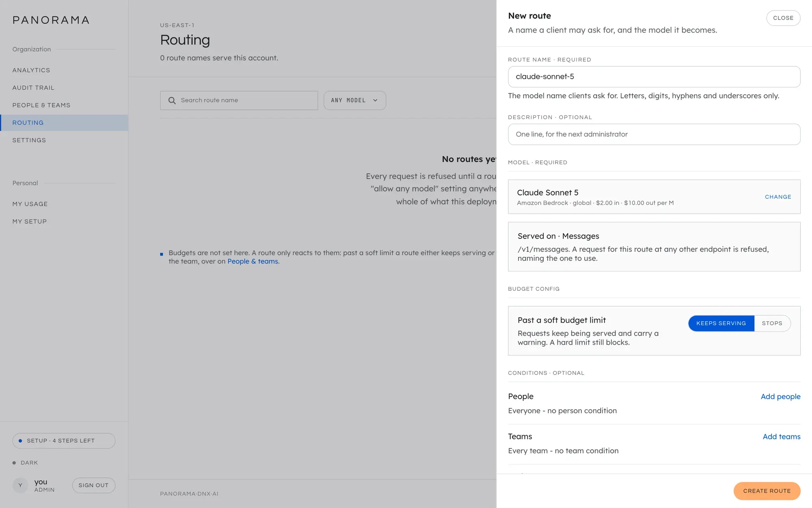Click Add teams link
The image size is (812, 508).
(782, 436)
